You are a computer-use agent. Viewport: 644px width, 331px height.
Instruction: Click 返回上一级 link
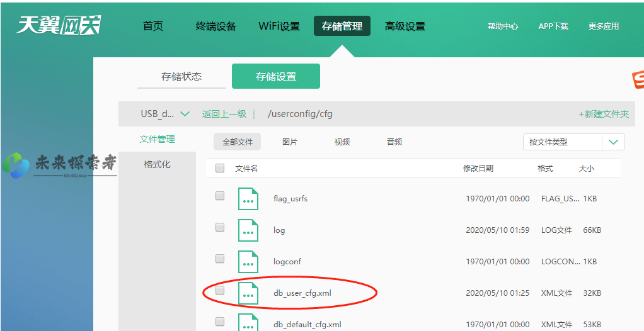(x=224, y=114)
